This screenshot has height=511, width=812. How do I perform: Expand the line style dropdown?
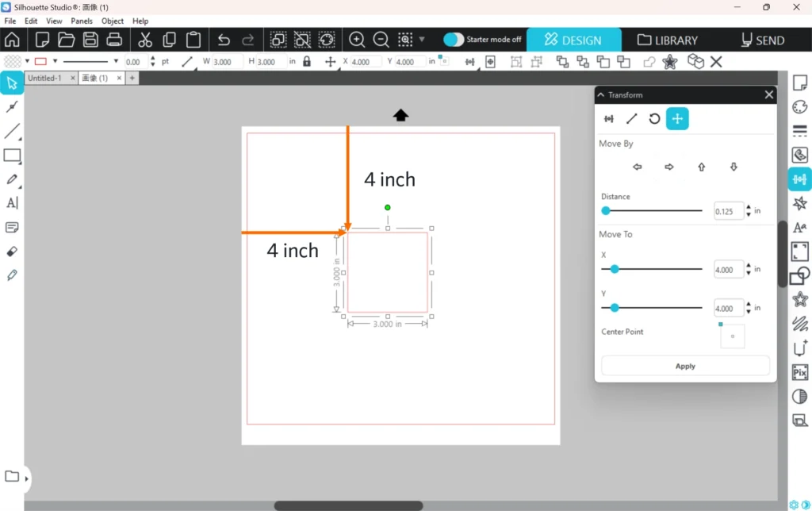(116, 61)
